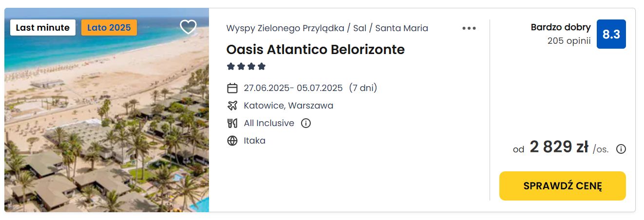Click the Bardzo dobry rating label
644x220 pixels.
coord(561,27)
